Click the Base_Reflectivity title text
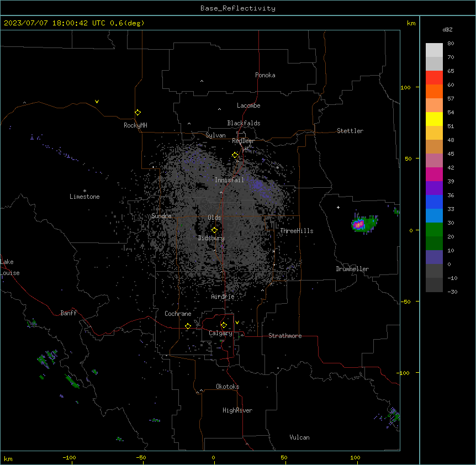The width and height of the screenshot is (476, 465). click(238, 8)
